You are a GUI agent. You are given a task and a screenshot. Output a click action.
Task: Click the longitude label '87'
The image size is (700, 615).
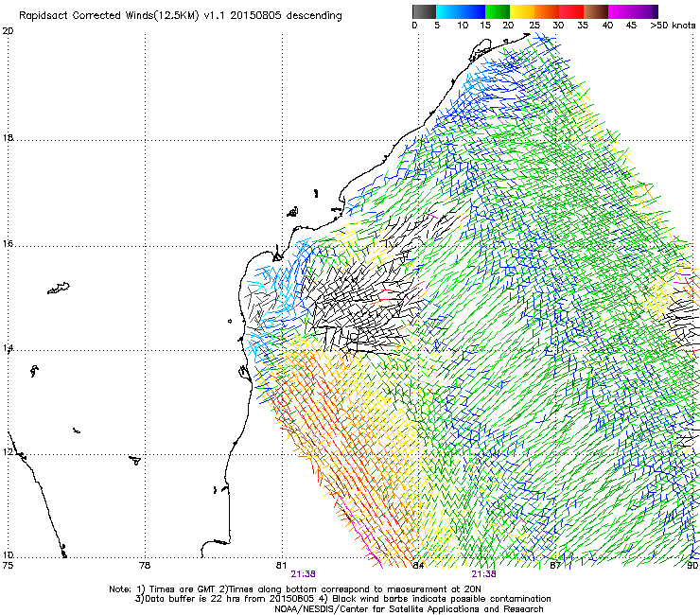pos(555,566)
